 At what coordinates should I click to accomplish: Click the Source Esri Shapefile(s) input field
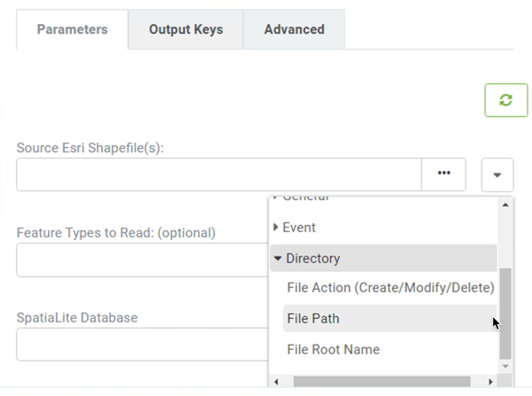click(x=220, y=175)
